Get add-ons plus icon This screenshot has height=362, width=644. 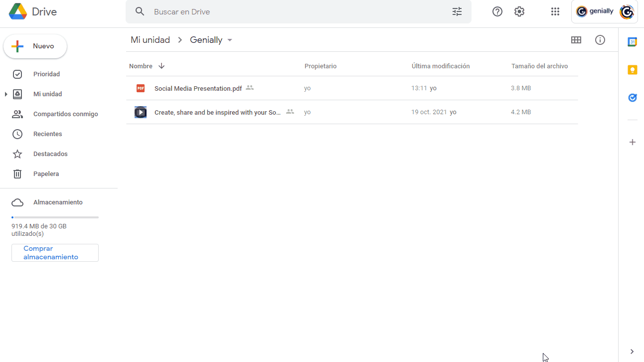(632, 142)
